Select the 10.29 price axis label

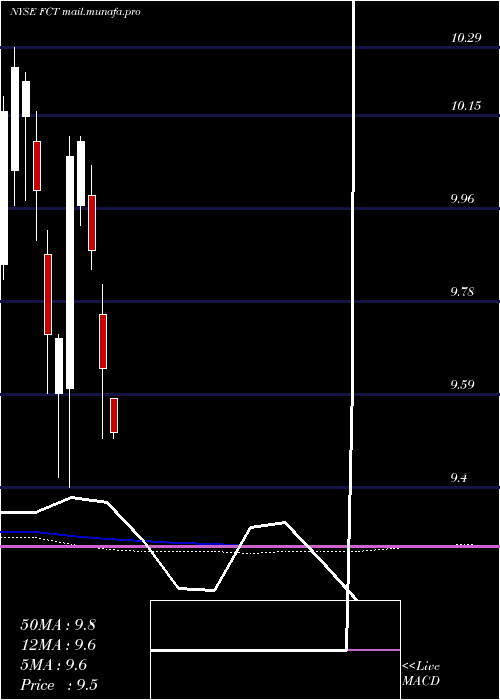coord(466,38)
